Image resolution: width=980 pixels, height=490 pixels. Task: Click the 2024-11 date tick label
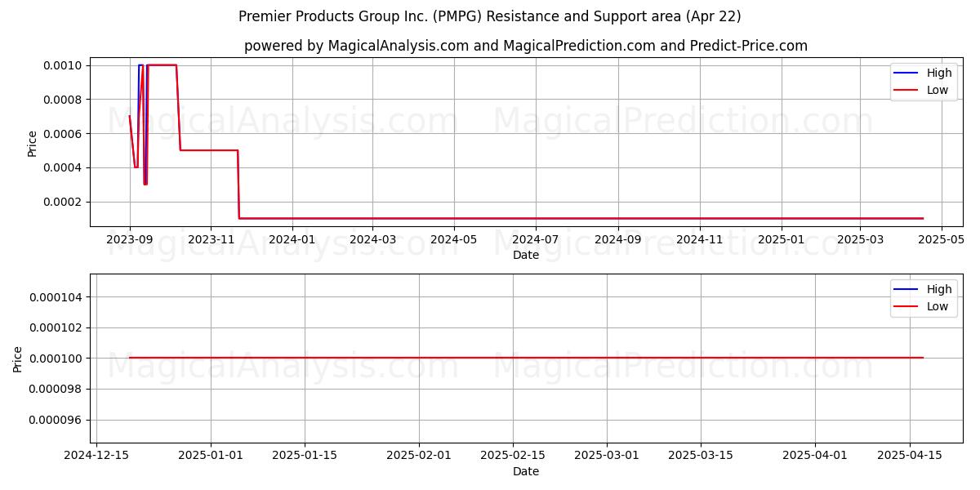click(700, 239)
